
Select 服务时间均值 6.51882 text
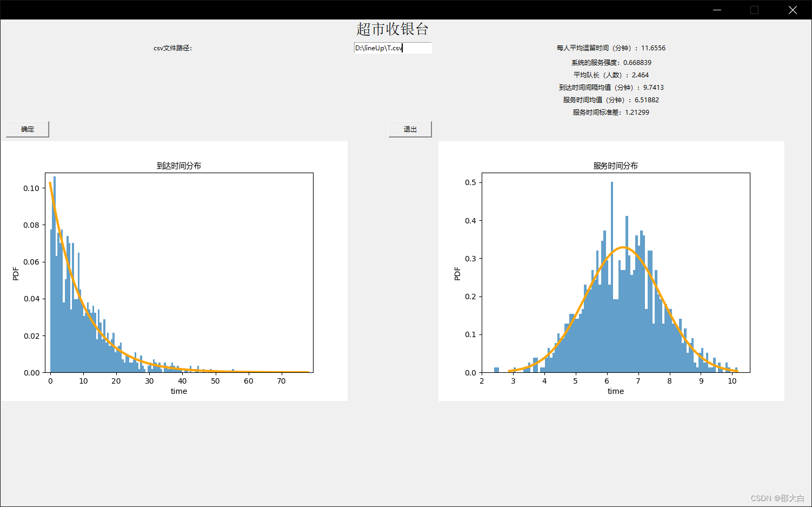tap(611, 100)
